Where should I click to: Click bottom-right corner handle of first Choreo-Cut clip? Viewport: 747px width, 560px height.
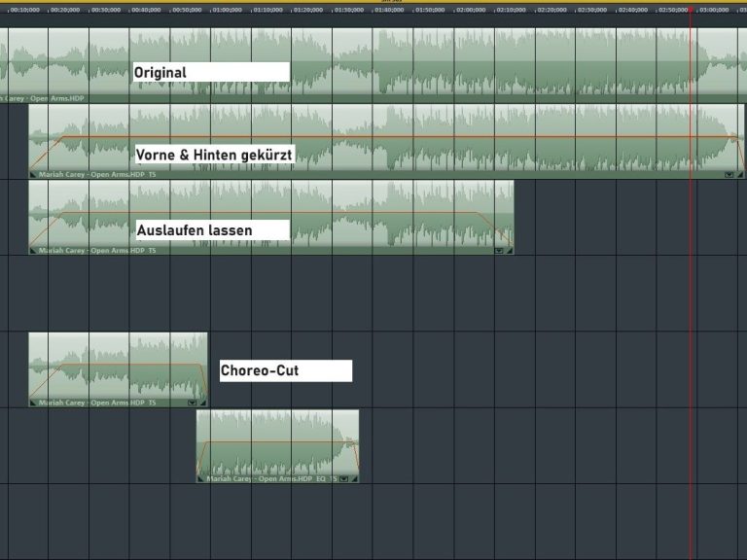[x=203, y=402]
